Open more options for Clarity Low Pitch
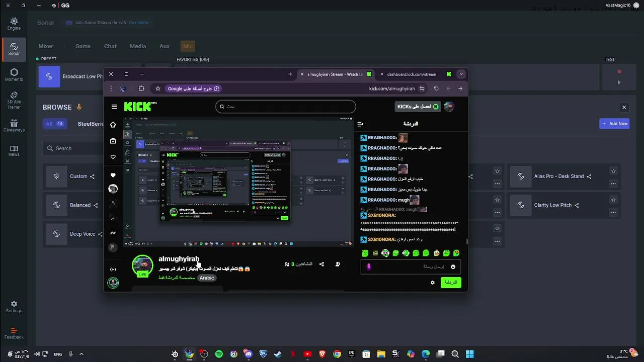This screenshot has width=644, height=362. click(613, 212)
